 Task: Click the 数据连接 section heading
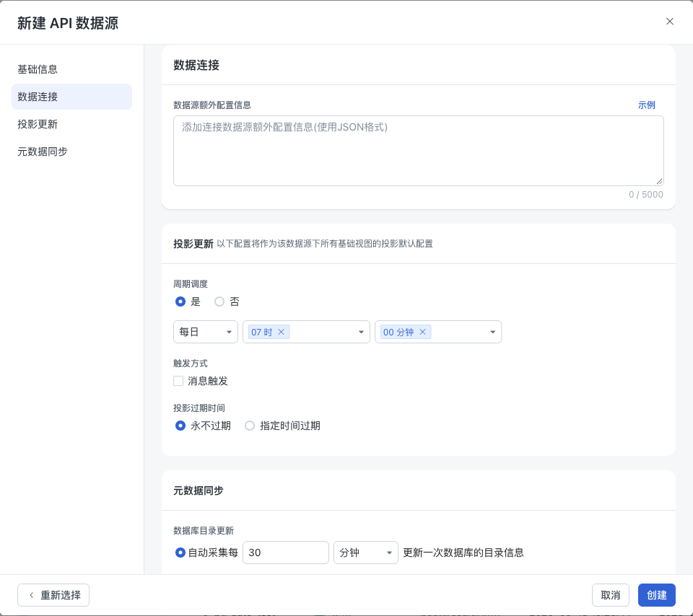(196, 66)
